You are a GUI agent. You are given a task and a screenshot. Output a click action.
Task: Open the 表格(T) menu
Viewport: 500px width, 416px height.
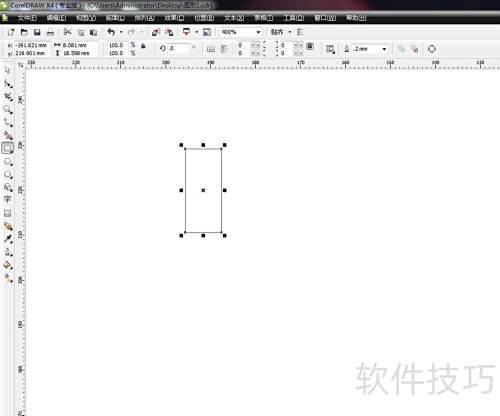tap(263, 18)
